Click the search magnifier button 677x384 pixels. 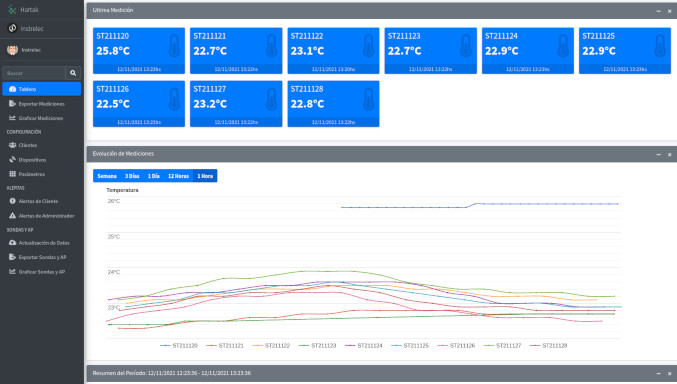click(73, 73)
